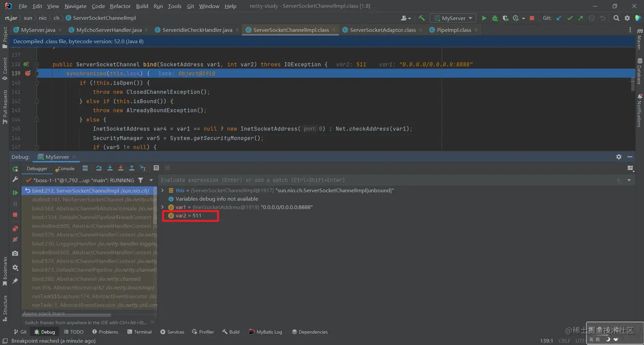Click the Resume Program icon

click(15, 193)
